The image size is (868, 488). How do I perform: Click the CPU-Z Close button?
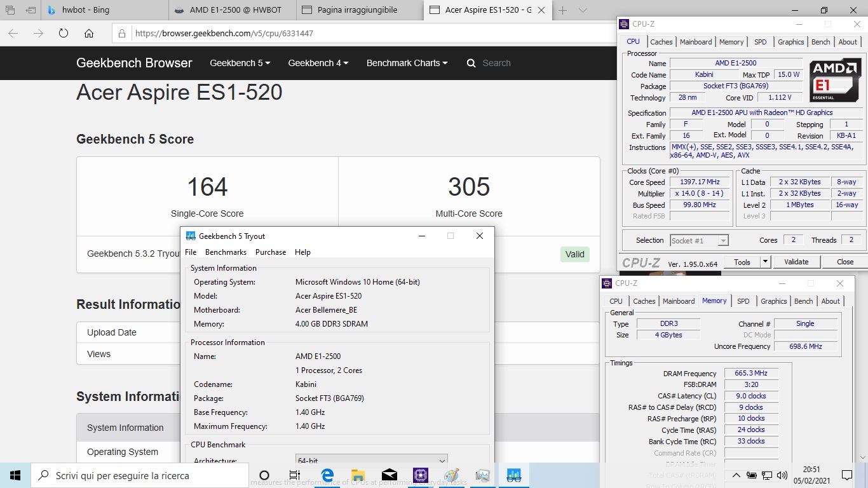845,262
